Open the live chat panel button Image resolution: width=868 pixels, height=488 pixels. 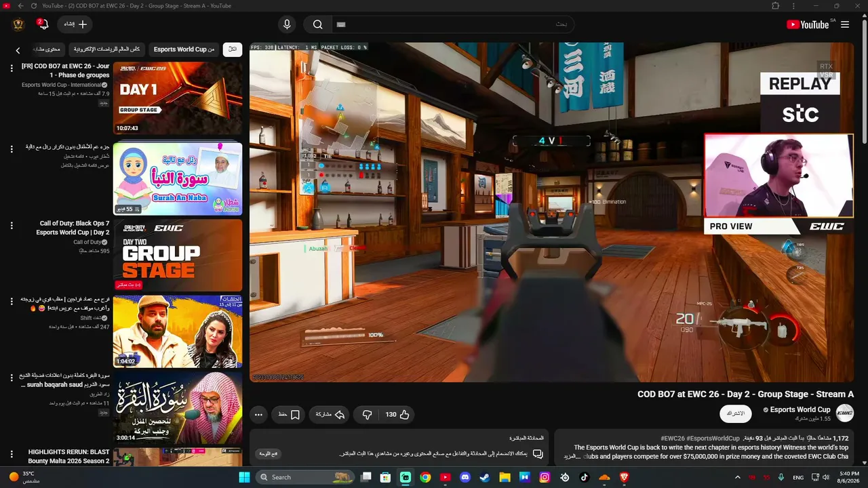pyautogui.click(x=269, y=453)
